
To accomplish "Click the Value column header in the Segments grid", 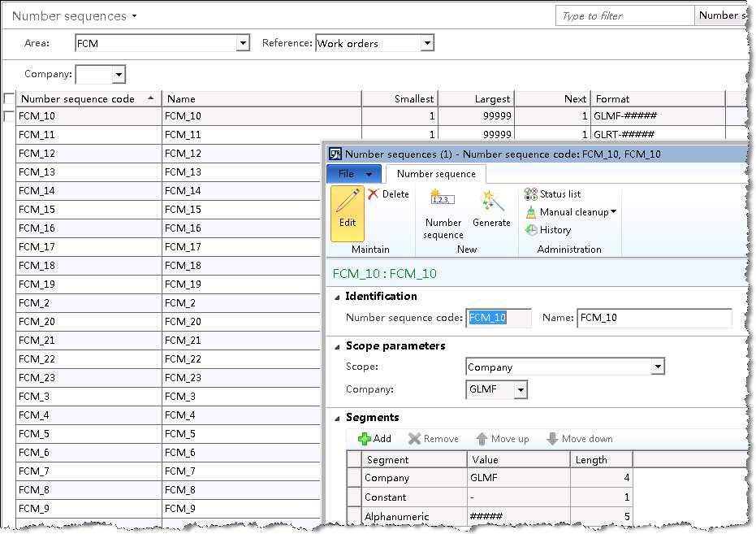I will [518, 459].
